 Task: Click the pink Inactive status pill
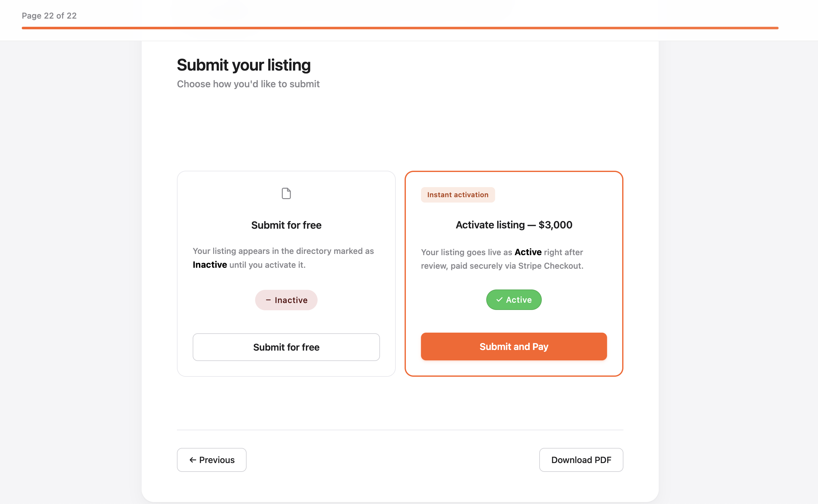click(x=286, y=300)
